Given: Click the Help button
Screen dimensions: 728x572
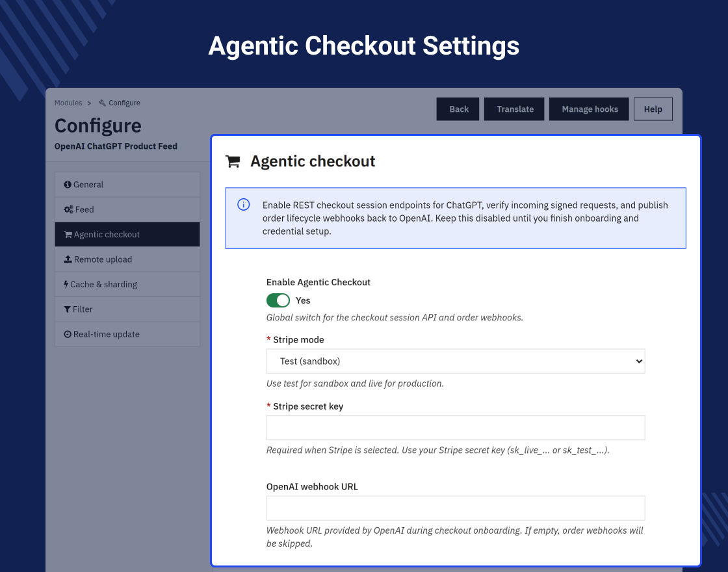Looking at the screenshot, I should click(653, 109).
